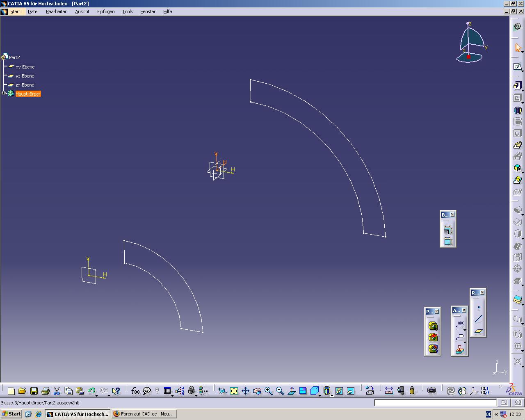Close the B... floating toolbar
This screenshot has width=525, height=420.
tap(452, 215)
